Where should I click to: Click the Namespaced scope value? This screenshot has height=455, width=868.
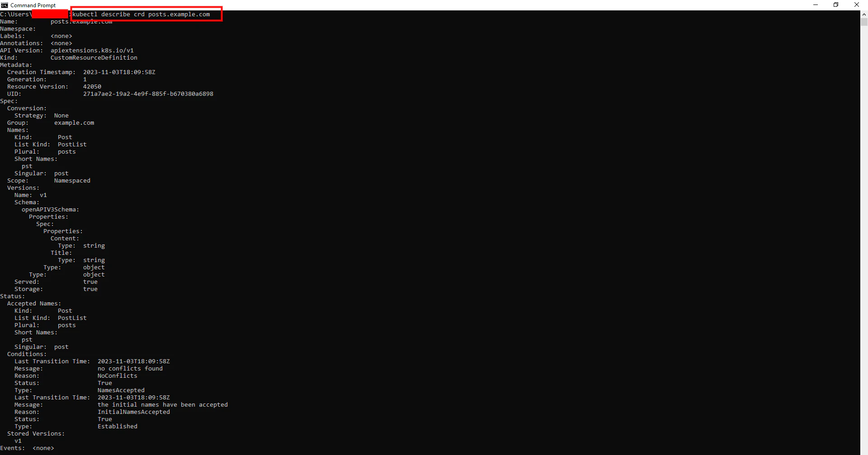(72, 181)
